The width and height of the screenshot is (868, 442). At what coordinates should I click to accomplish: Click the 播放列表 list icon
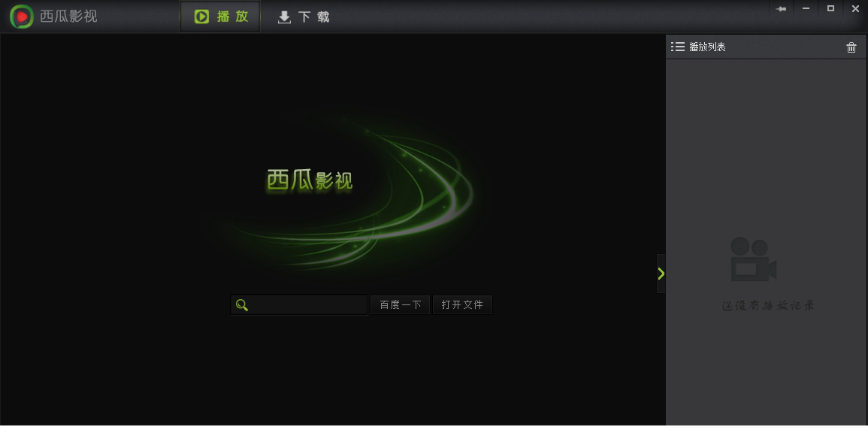click(x=678, y=47)
